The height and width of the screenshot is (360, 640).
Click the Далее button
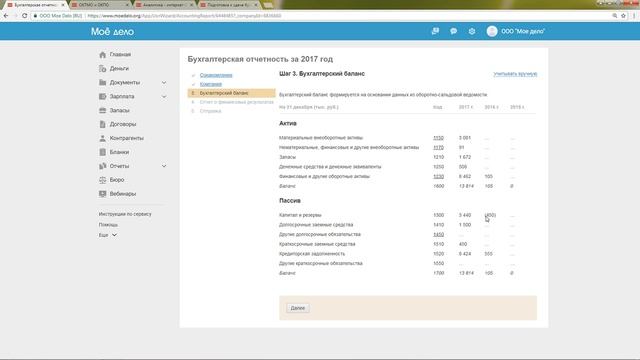click(x=298, y=308)
